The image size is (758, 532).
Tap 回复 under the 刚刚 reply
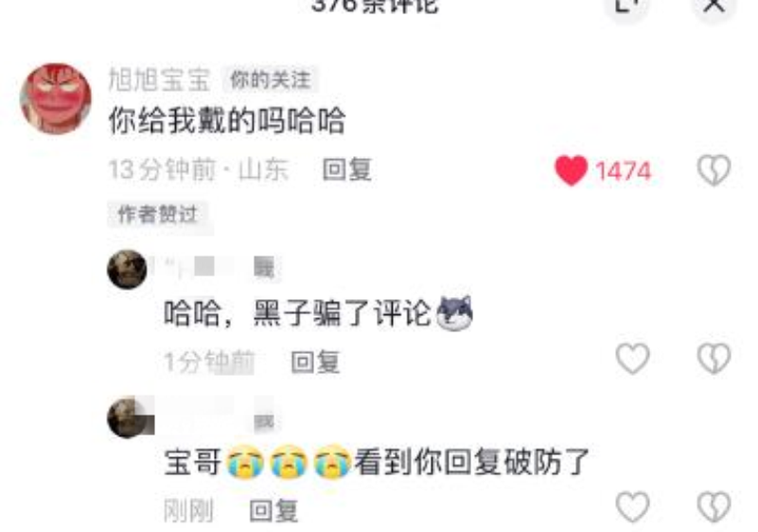point(273,511)
